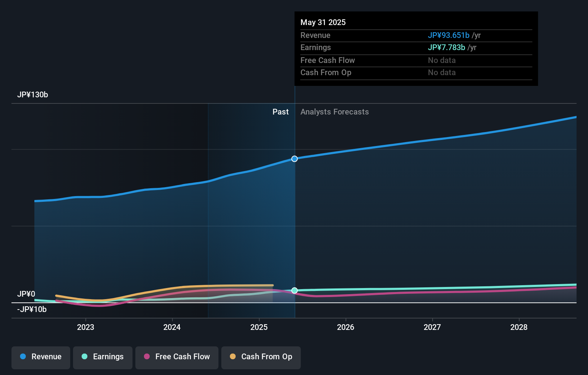Click the Earnings legend dot icon
The width and height of the screenshot is (588, 375).
click(85, 357)
